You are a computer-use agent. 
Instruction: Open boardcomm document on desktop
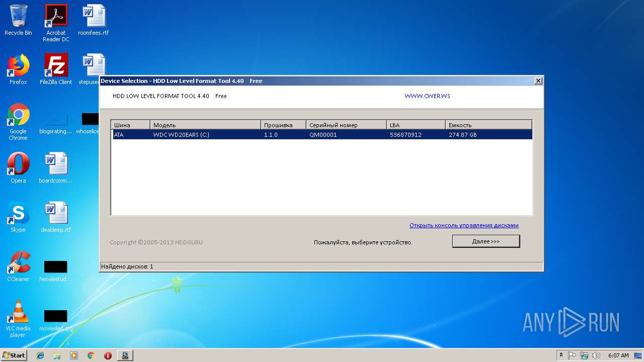[x=56, y=168]
